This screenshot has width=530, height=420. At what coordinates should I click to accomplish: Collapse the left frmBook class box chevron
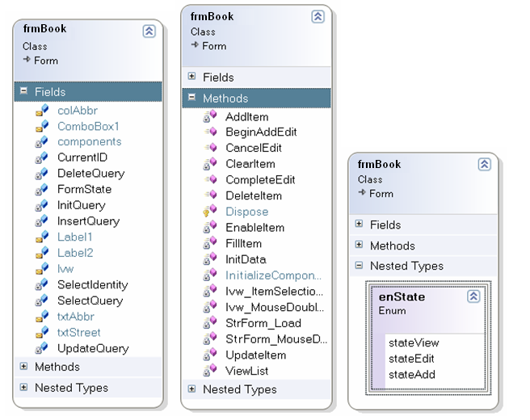pyautogui.click(x=149, y=31)
